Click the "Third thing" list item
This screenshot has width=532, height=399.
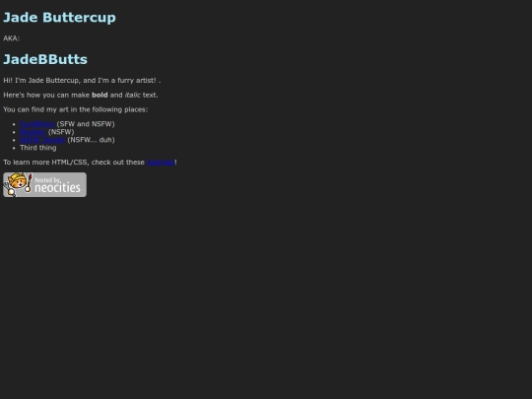[x=38, y=148]
